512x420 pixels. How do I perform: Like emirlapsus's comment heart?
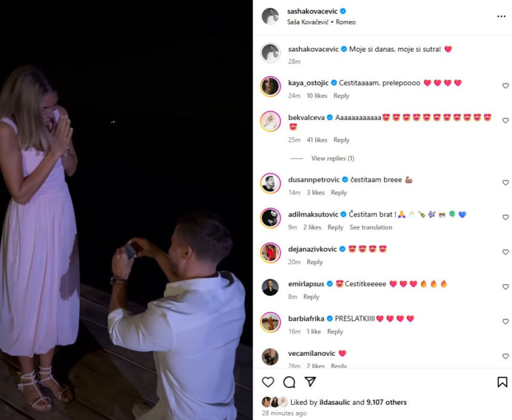(505, 287)
